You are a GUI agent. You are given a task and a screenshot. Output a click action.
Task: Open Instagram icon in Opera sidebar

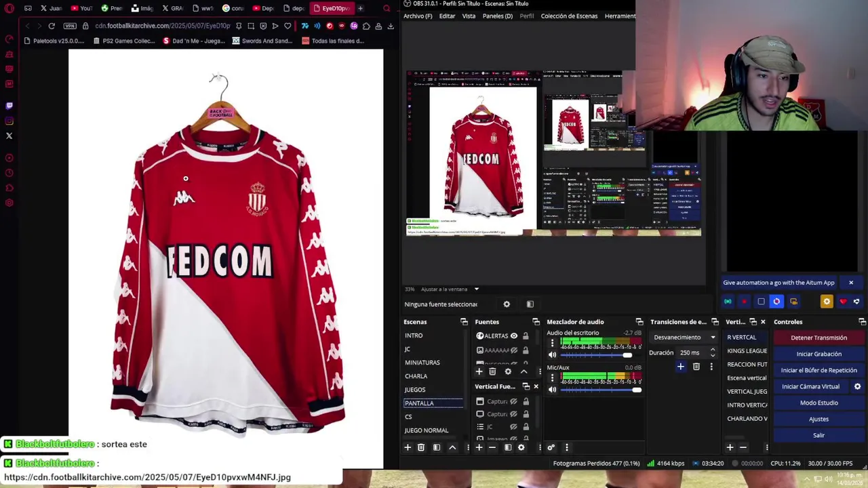pos(9,121)
